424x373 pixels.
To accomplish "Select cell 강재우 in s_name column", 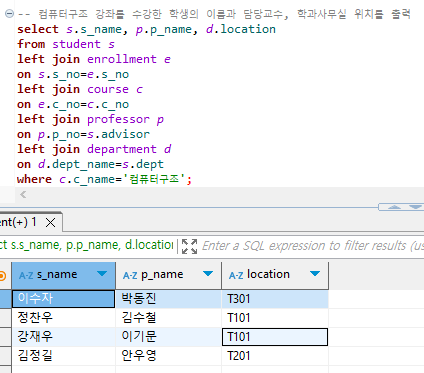I will tap(63, 337).
